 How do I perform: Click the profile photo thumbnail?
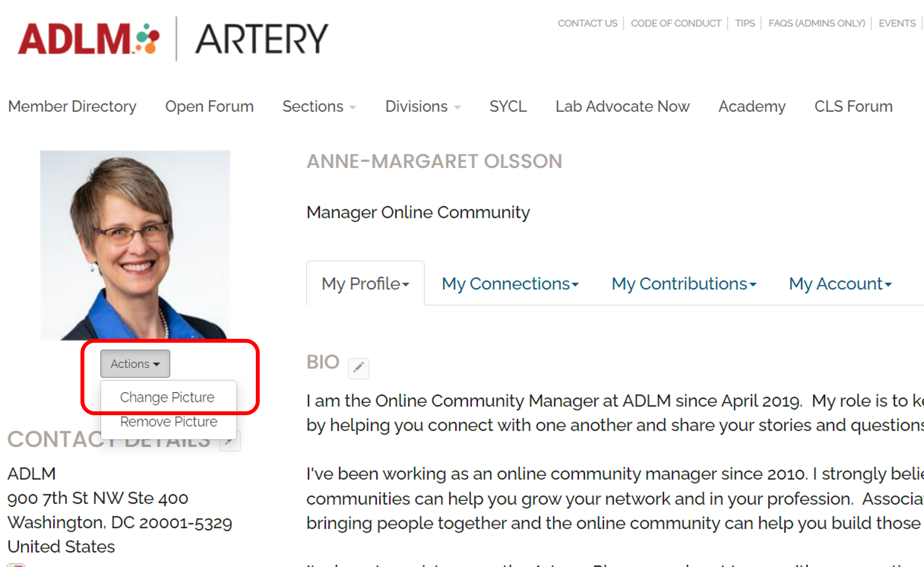tap(135, 245)
